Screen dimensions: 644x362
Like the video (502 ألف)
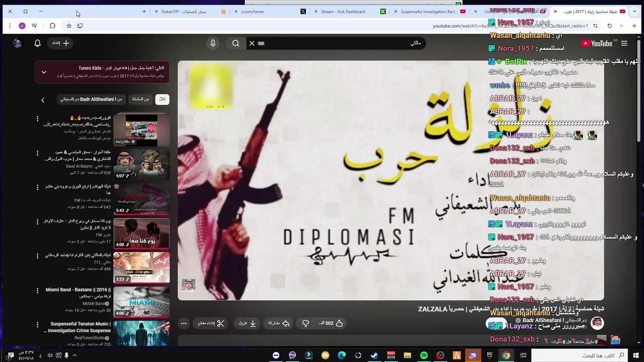tap(331, 323)
